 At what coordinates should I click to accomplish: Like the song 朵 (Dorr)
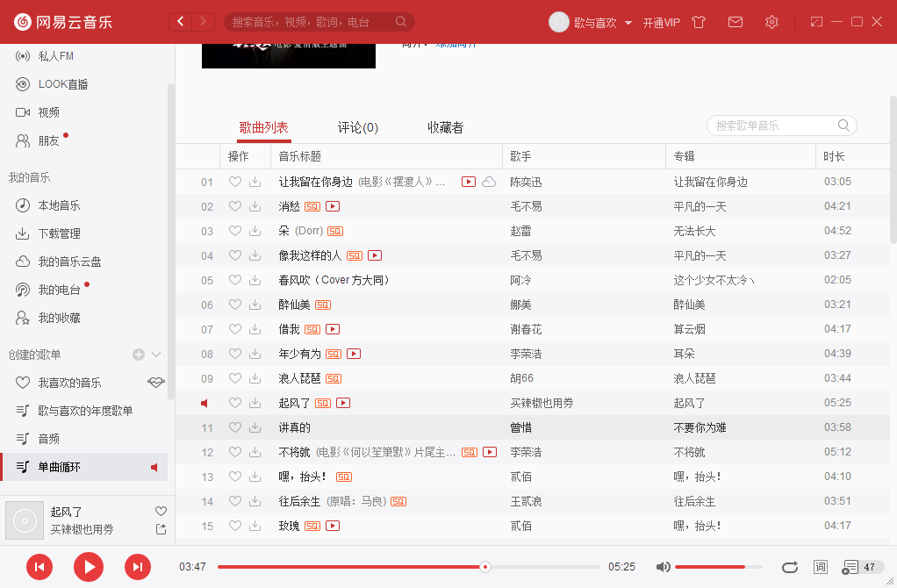pyautogui.click(x=234, y=231)
